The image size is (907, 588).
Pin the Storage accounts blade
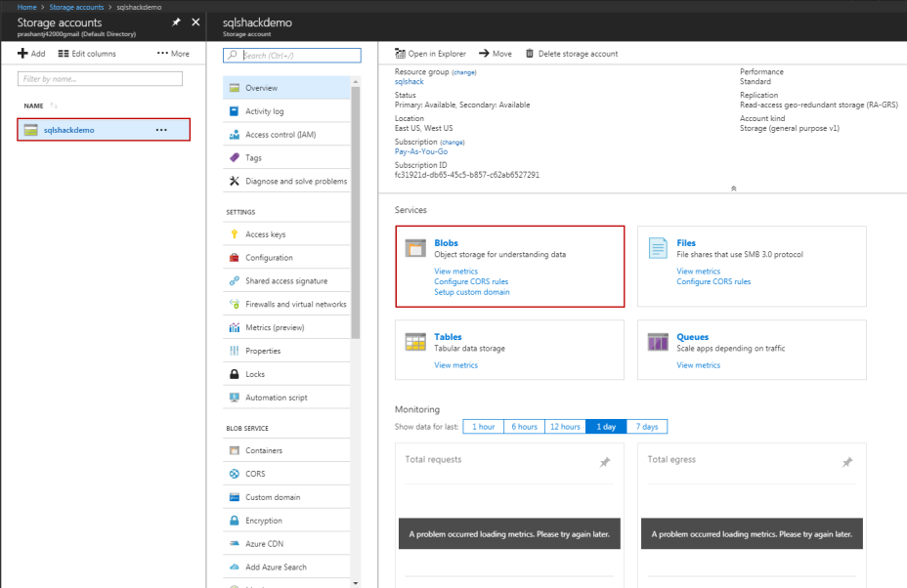176,21
